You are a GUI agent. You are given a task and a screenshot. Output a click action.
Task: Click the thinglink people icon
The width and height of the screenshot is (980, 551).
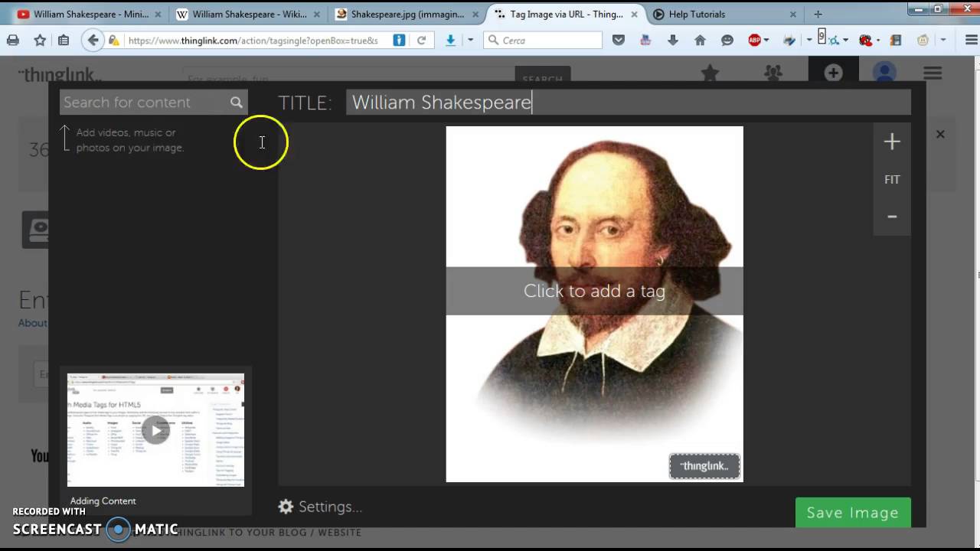773,73
